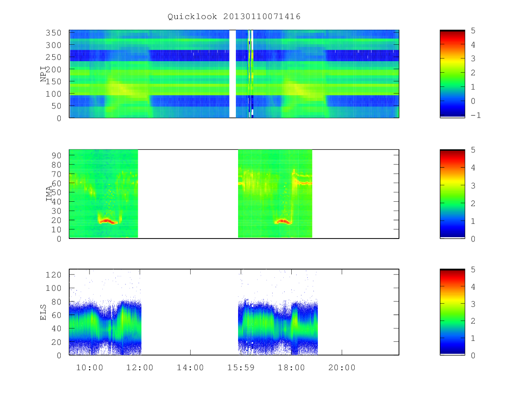The image size is (532, 399).
Task: Click the IMA panel color scale bar
Action: [452, 194]
